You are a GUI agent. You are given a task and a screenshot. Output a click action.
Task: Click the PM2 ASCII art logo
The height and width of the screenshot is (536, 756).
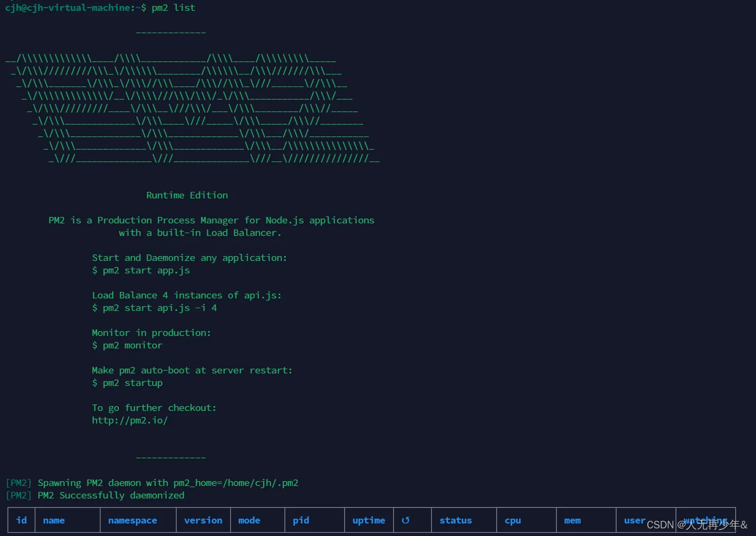pyautogui.click(x=190, y=109)
